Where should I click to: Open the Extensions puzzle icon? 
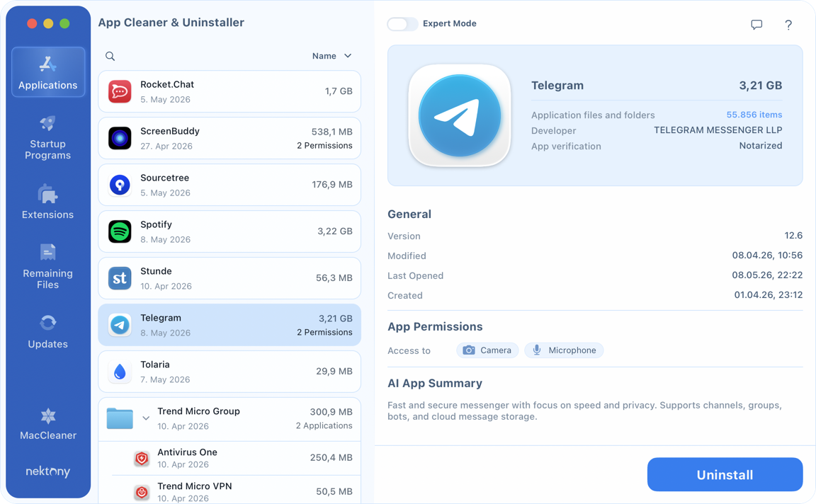click(x=48, y=194)
